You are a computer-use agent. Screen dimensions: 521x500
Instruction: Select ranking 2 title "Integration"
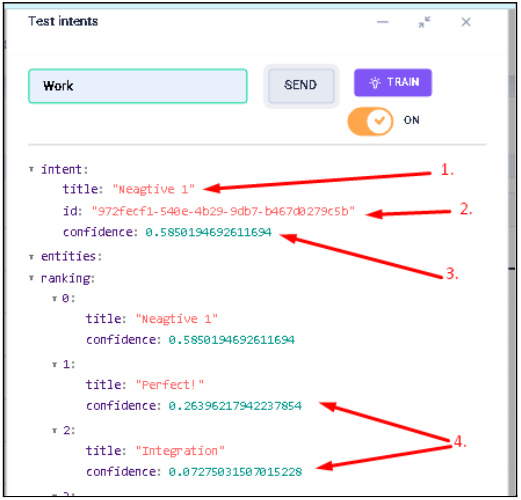coord(180,451)
